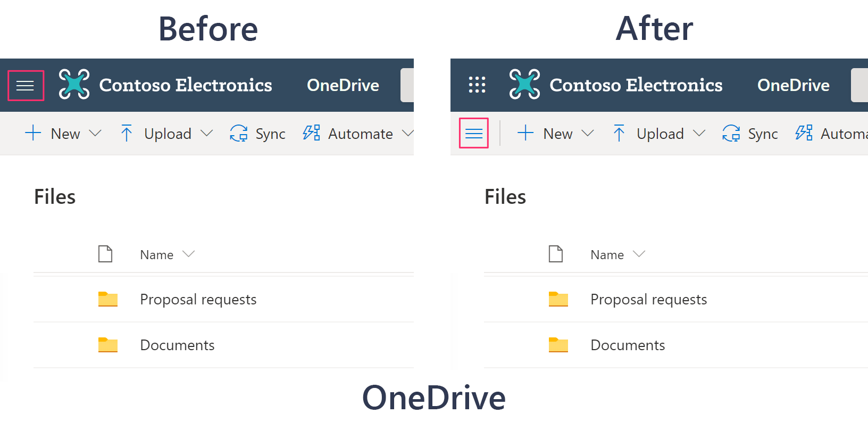Click the New label in After toolbar
Image resolution: width=868 pixels, height=430 pixels.
click(x=558, y=134)
